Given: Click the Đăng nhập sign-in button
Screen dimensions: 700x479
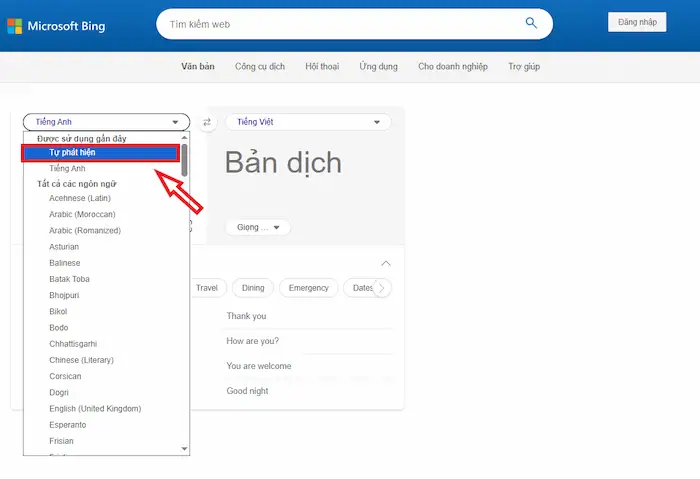Looking at the screenshot, I should pyautogui.click(x=636, y=22).
